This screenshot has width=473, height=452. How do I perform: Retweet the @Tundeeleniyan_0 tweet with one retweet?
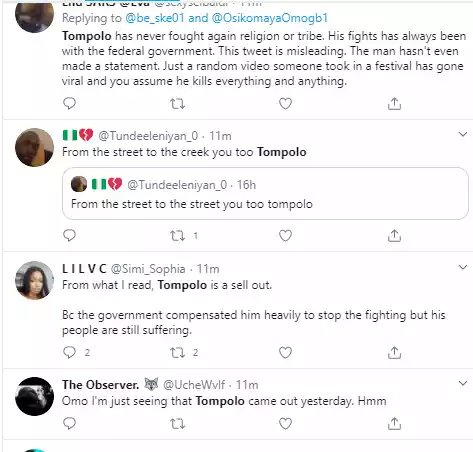pos(177,236)
